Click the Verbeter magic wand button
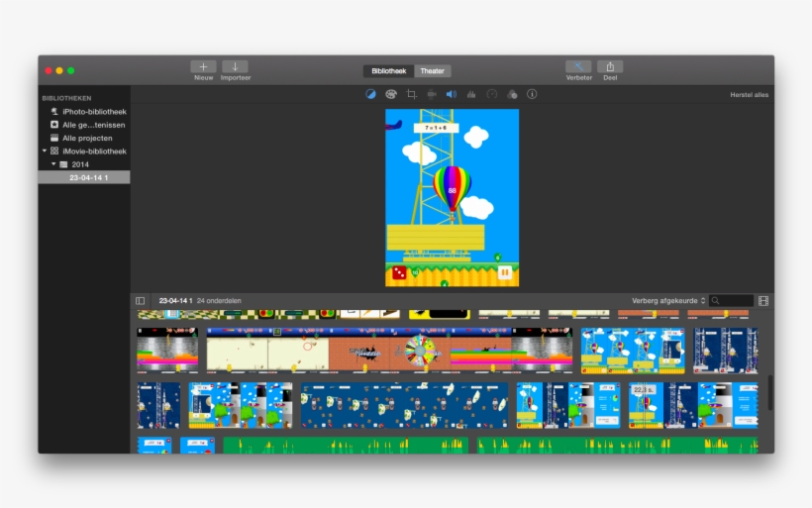The width and height of the screenshot is (812, 508). coord(578,66)
